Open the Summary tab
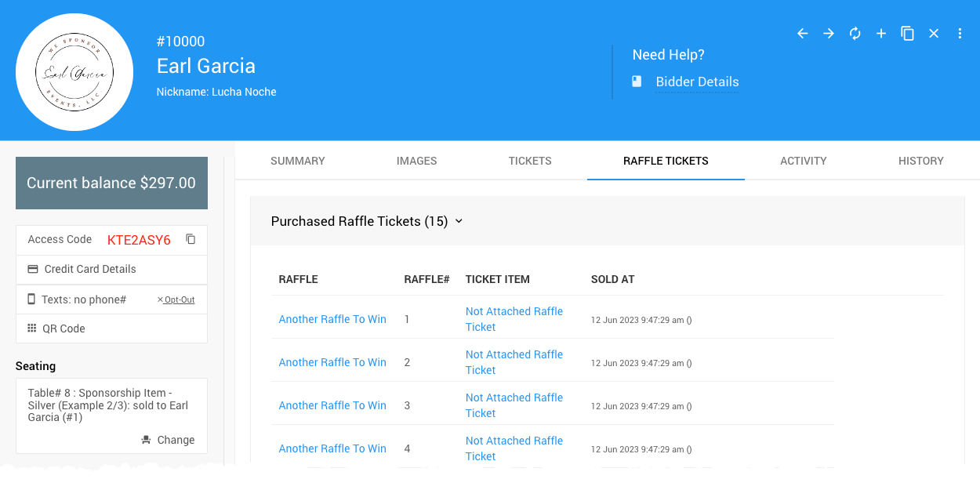Viewport: 980px width, 490px height. (x=297, y=161)
